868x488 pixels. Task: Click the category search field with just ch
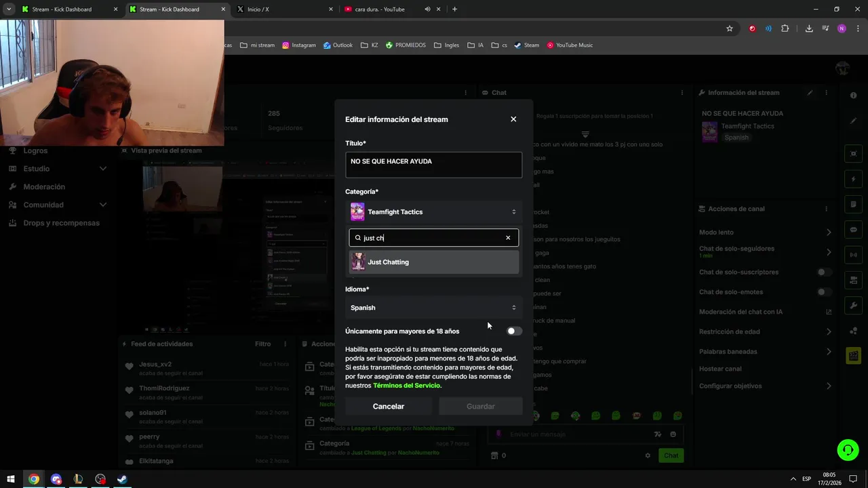point(433,238)
